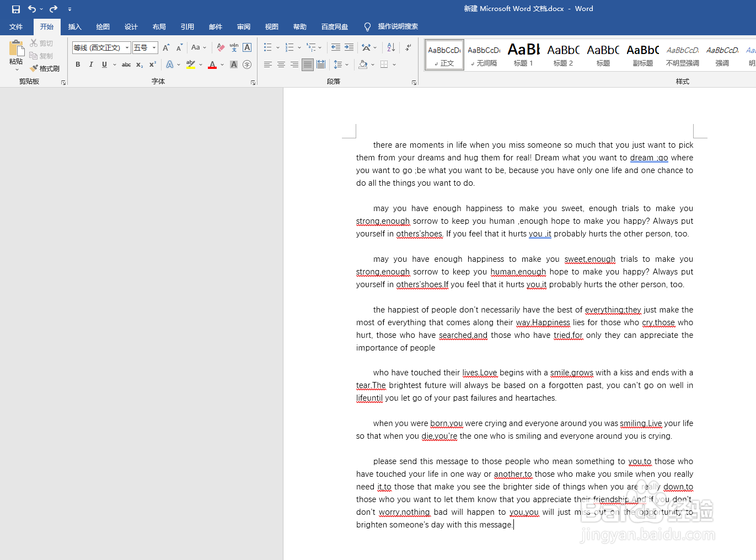Open the Paragraph (段落) dialog launcher
The width and height of the screenshot is (756, 560).
(x=414, y=83)
